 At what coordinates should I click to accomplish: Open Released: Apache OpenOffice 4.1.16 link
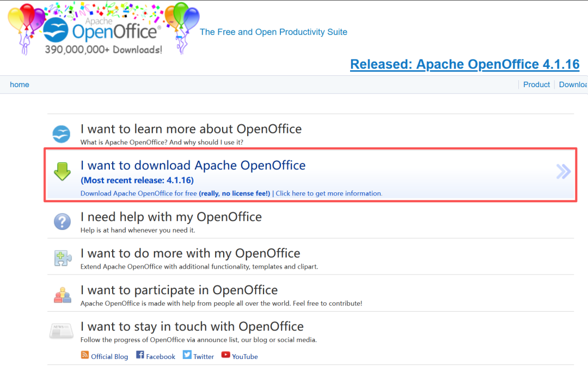pyautogui.click(x=464, y=64)
